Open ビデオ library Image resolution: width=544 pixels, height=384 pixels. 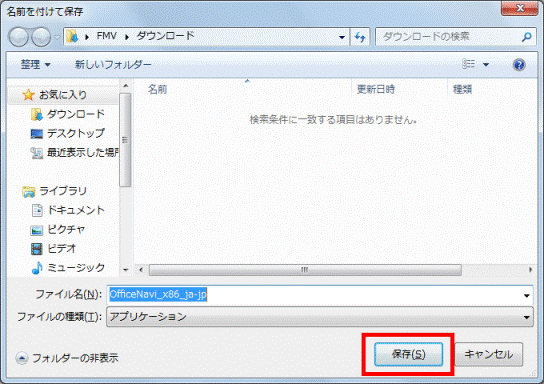pos(62,249)
